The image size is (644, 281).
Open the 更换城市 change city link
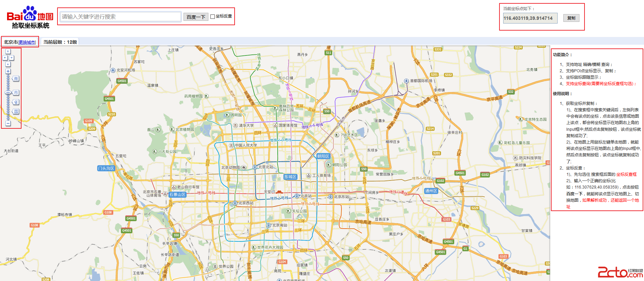tap(27, 42)
